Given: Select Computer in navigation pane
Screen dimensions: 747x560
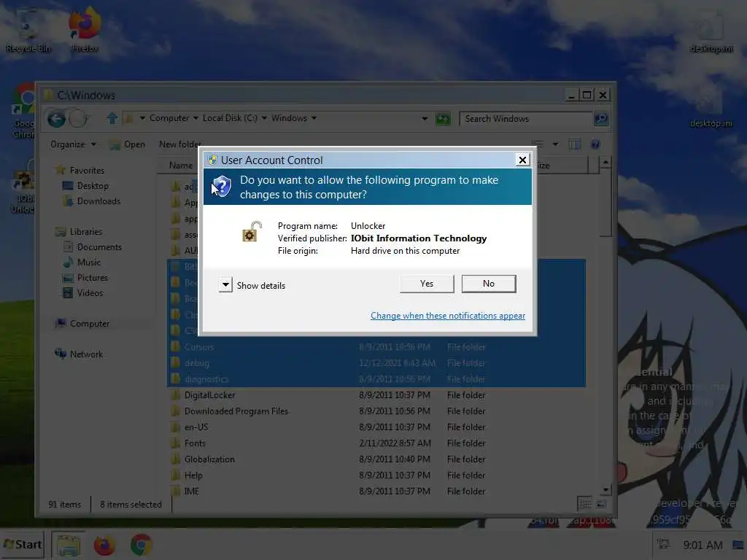Looking at the screenshot, I should point(82,323).
